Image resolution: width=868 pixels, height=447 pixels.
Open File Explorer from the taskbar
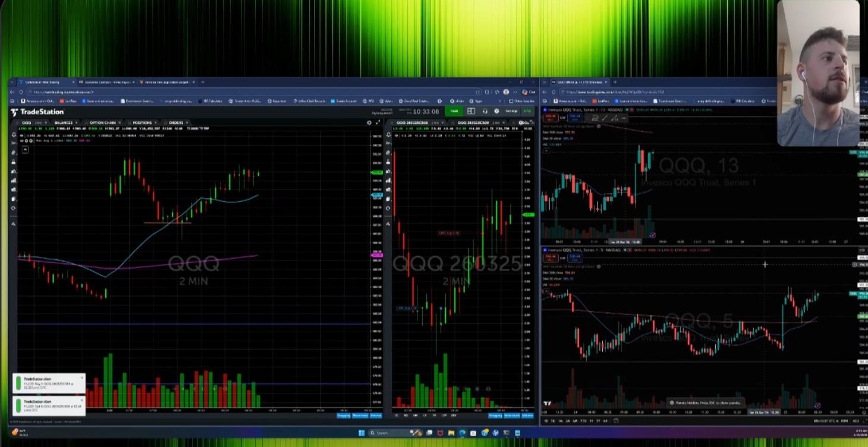tap(451, 433)
